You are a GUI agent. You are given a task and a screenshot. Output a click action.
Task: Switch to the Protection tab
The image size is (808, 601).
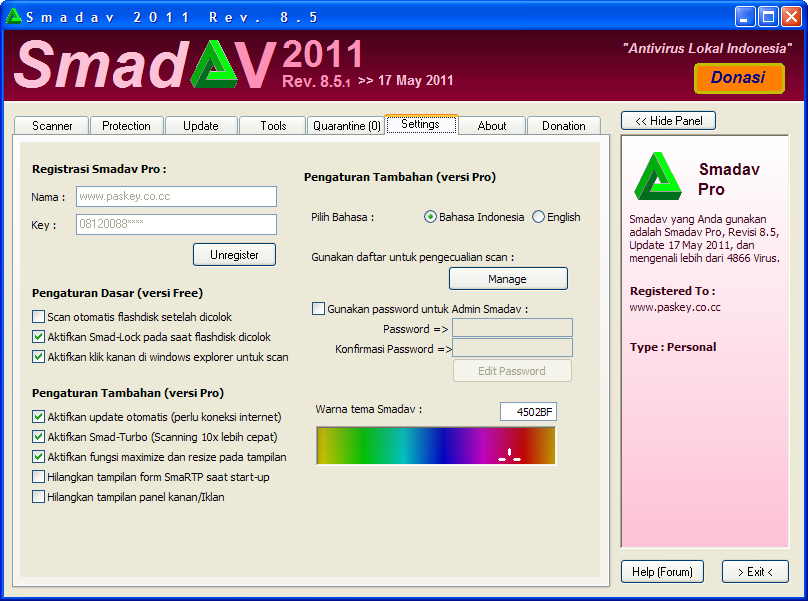coord(126,126)
